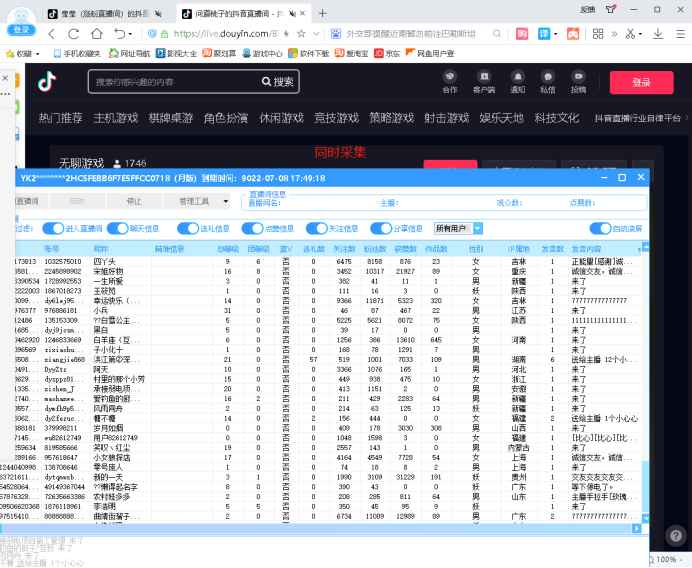The height and width of the screenshot is (568, 692).
Task: Expand the 收藏 favorites dropdown
Action: [x=38, y=54]
